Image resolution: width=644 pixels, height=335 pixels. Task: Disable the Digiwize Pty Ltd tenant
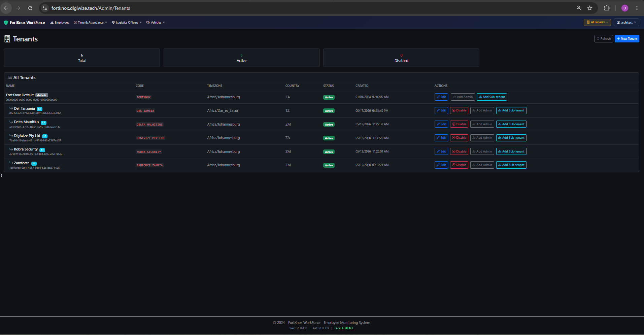(x=459, y=138)
